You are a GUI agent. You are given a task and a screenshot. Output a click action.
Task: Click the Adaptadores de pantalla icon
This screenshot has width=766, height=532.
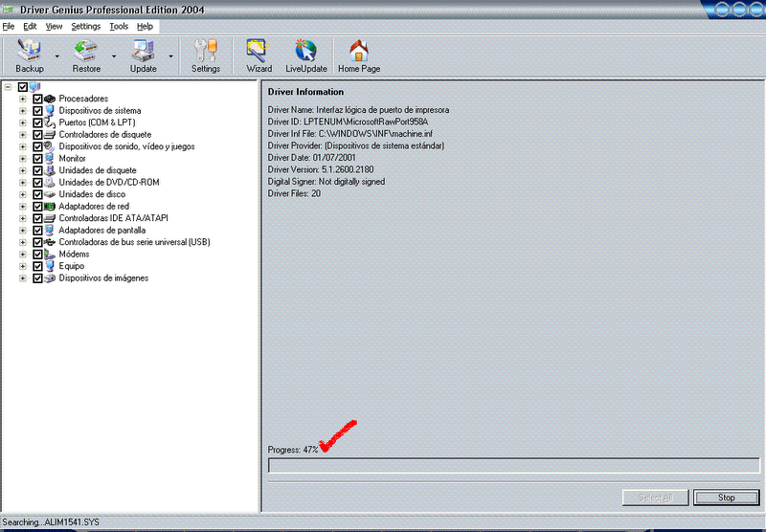(x=50, y=231)
